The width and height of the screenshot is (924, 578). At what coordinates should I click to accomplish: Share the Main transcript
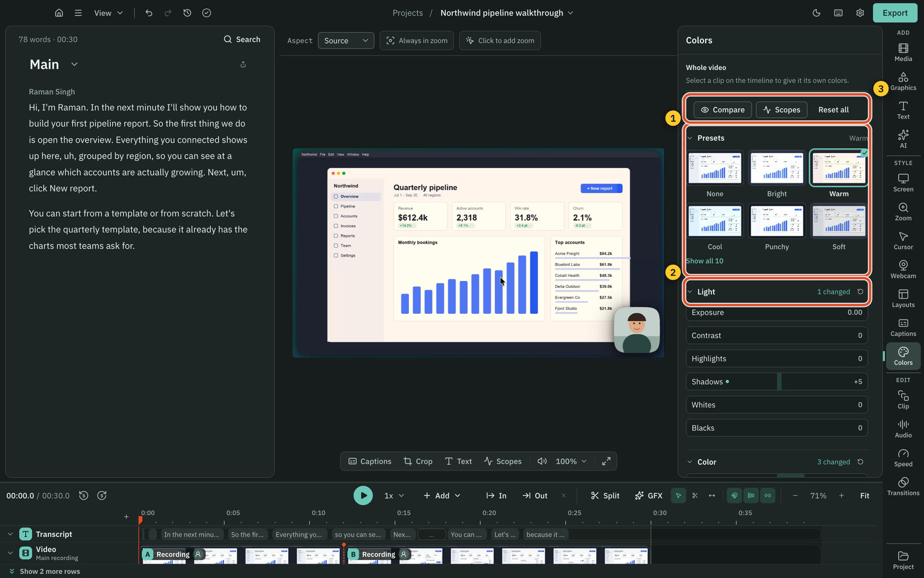tap(243, 64)
